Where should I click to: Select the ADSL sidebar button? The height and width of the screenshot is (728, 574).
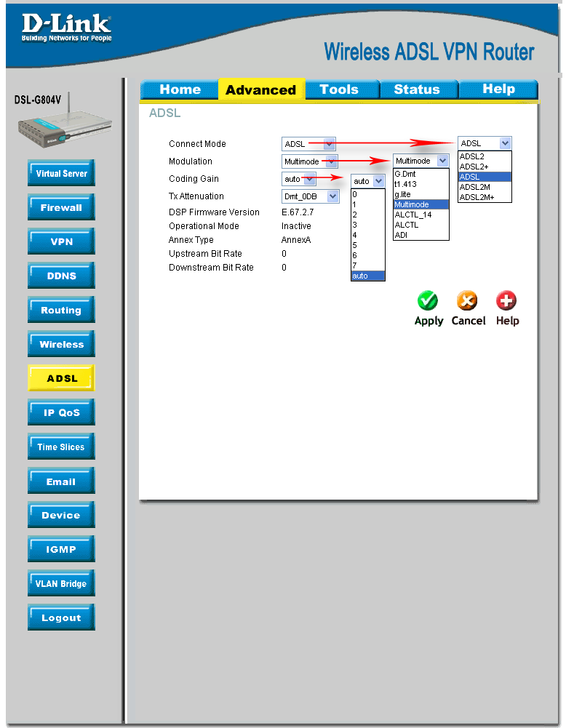[x=61, y=378]
